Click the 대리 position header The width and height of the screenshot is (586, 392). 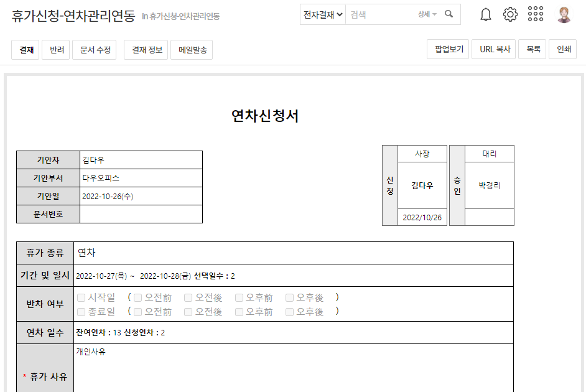[489, 154]
